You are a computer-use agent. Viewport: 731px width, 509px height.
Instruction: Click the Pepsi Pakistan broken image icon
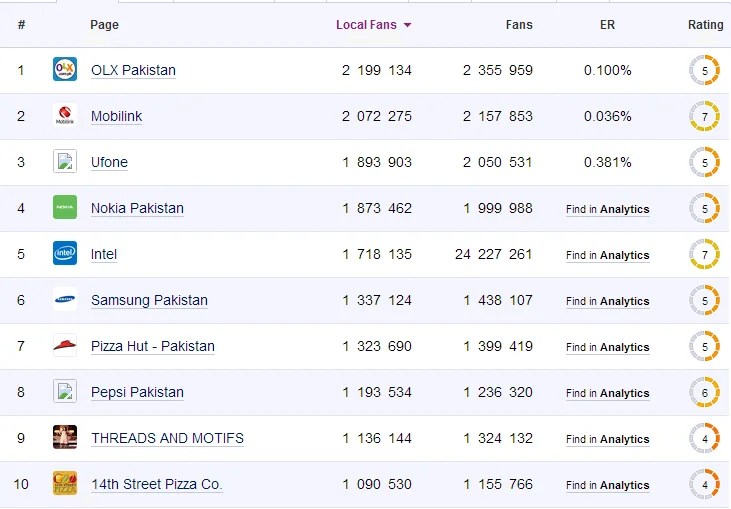pos(65,391)
